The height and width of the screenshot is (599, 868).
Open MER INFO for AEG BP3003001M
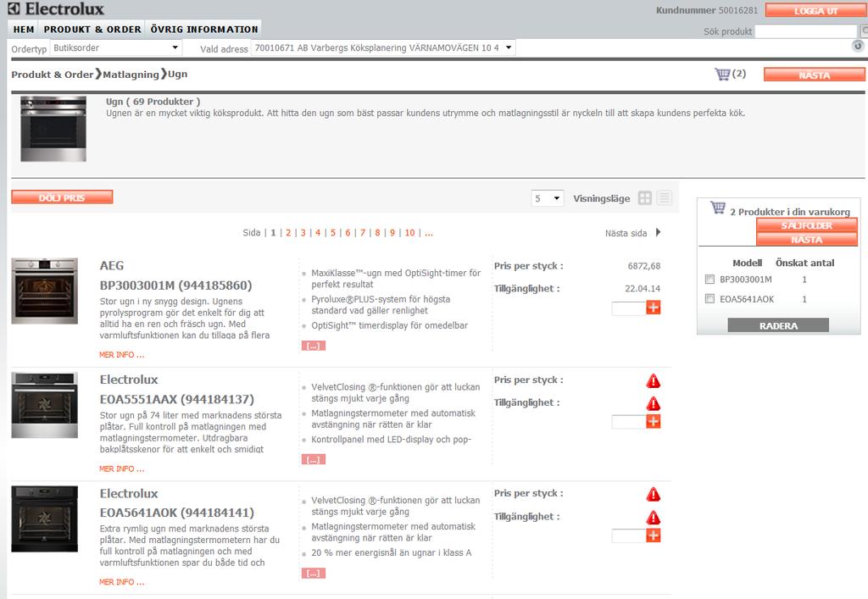coord(122,354)
